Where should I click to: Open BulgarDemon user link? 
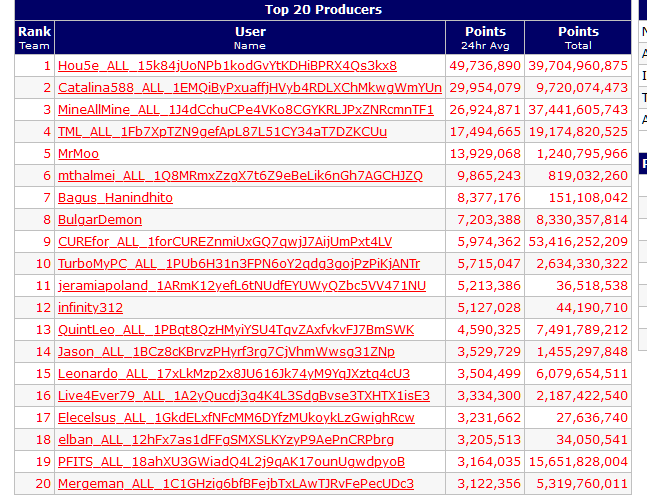100,220
